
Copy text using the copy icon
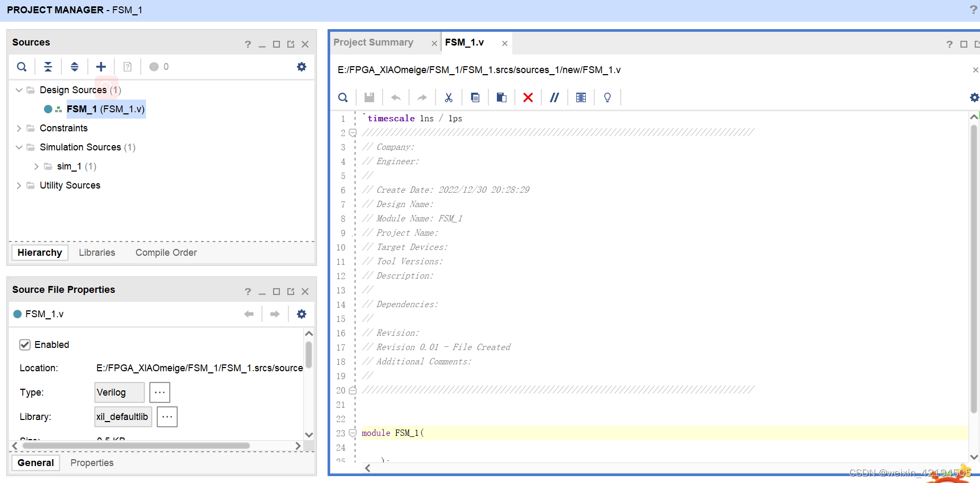pos(475,97)
